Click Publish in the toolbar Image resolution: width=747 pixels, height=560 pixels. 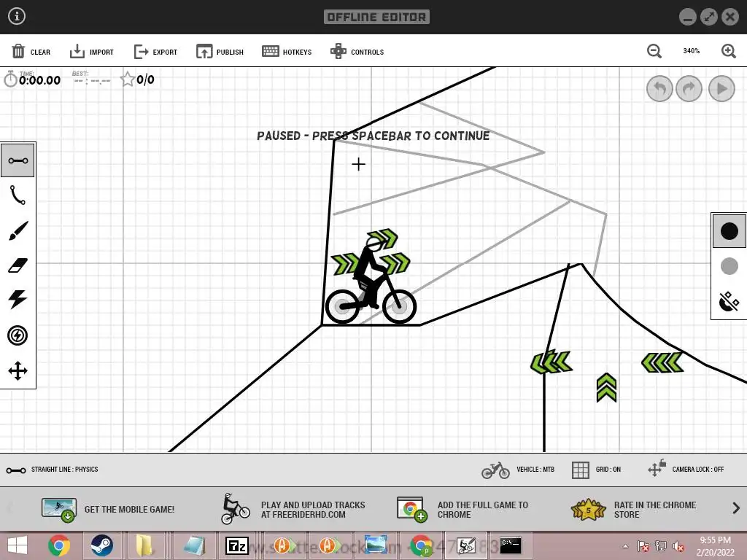click(220, 52)
